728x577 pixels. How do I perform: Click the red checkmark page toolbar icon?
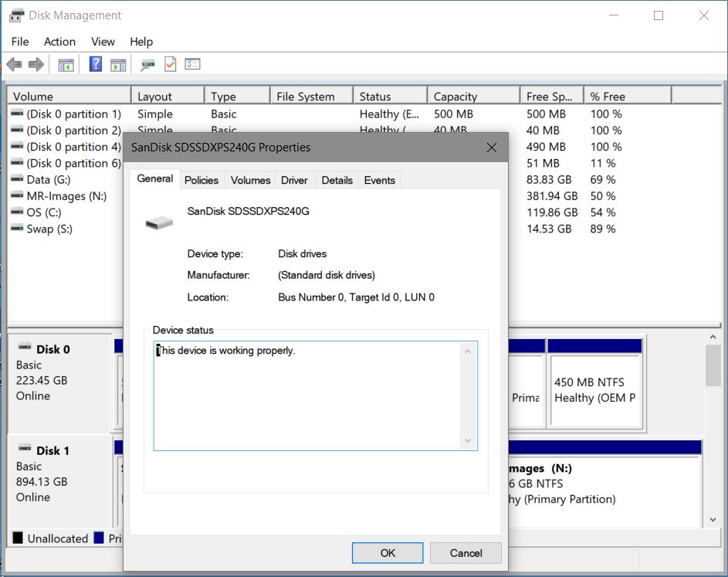pos(171,63)
